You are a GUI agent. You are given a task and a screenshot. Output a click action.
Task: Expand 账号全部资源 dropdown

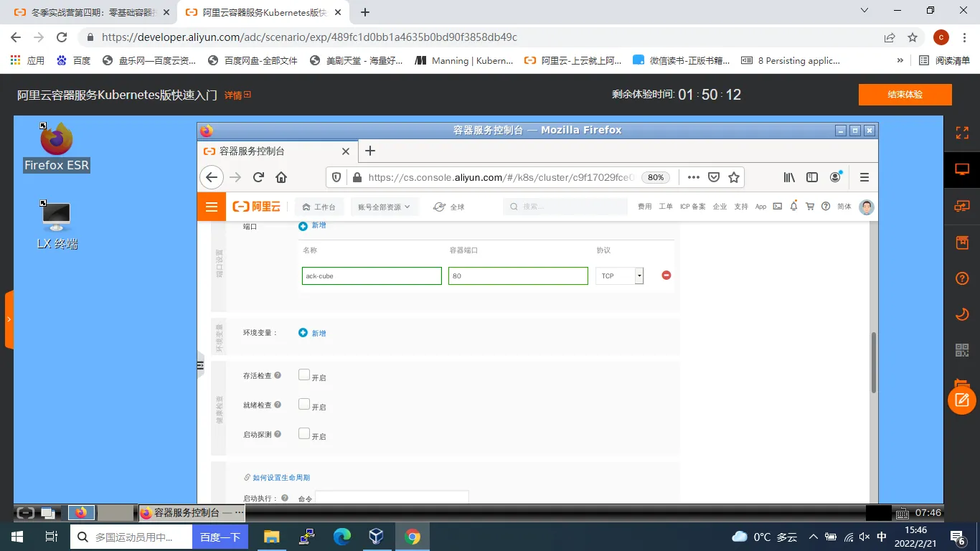click(x=384, y=207)
